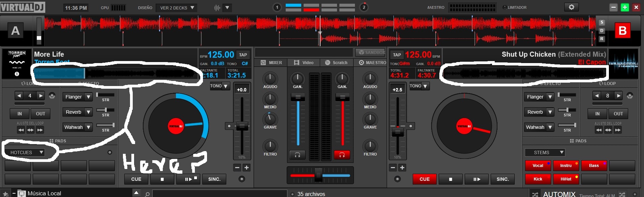Image resolution: width=644 pixels, height=197 pixels.
Task: Select Música Local folder
Action: click(44, 194)
